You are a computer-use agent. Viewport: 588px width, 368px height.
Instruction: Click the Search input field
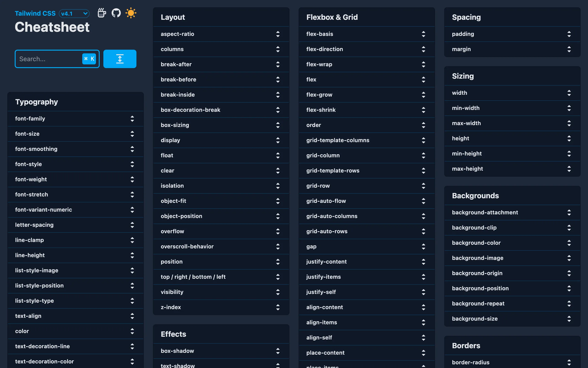tap(57, 59)
